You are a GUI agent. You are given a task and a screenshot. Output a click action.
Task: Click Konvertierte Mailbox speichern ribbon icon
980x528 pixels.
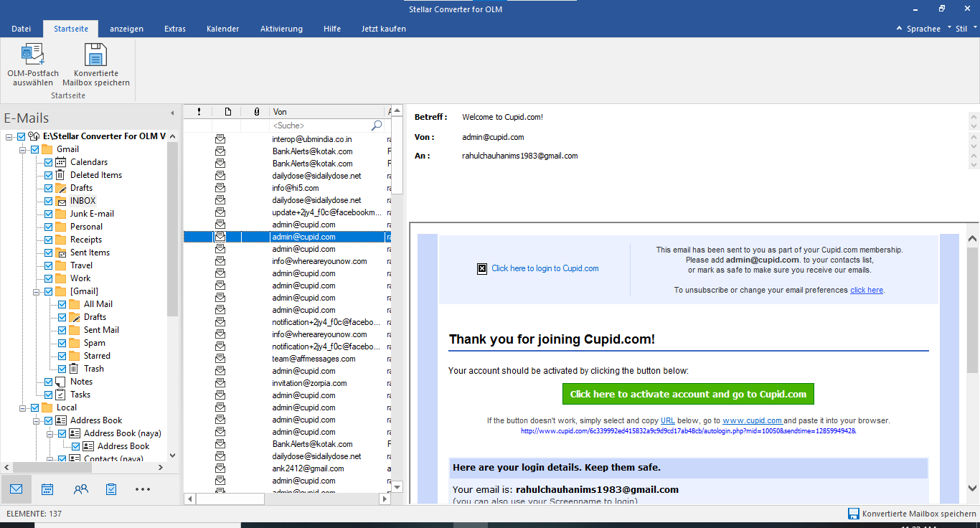point(95,55)
